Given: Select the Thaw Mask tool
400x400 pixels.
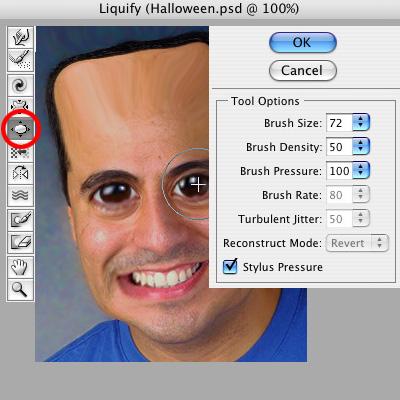Looking at the screenshot, I should pyautogui.click(x=21, y=242).
